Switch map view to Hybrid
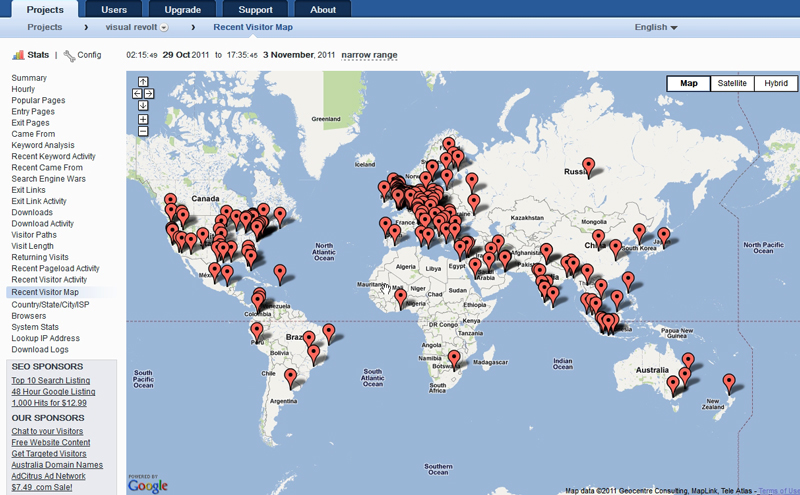Image resolution: width=800 pixels, height=495 pixels. click(775, 84)
